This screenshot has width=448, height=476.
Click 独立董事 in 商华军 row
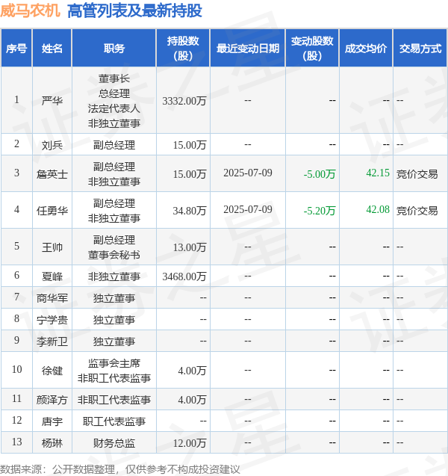(114, 298)
